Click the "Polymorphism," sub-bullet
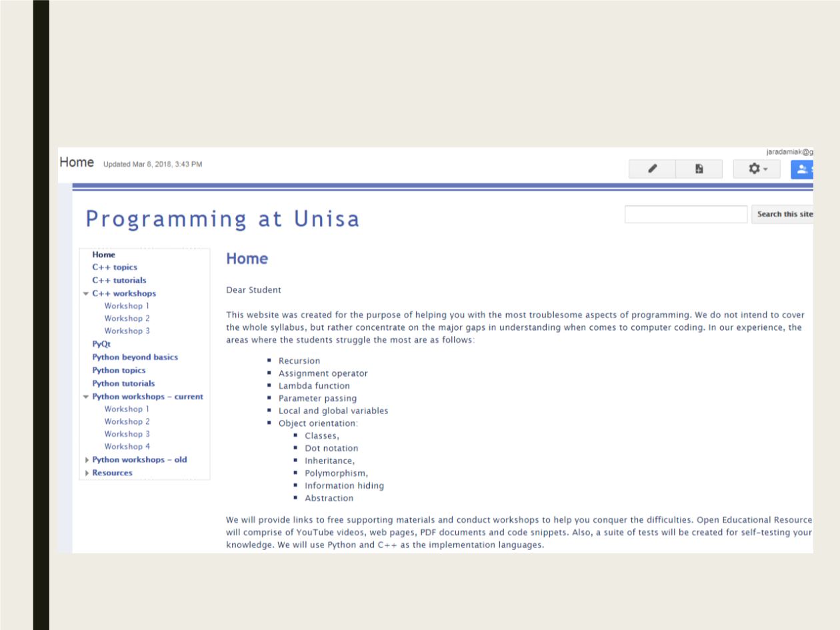 coord(337,473)
